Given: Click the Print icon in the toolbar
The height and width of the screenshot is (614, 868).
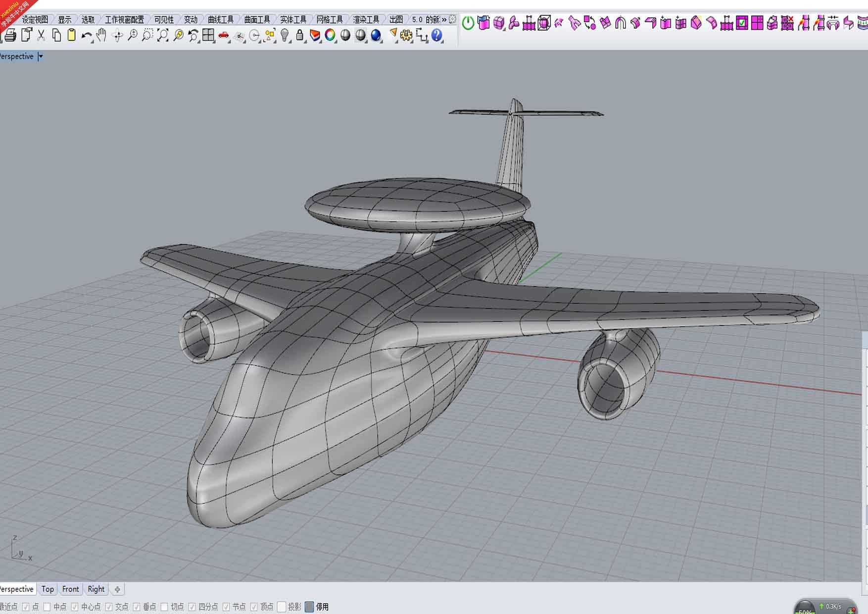Looking at the screenshot, I should point(10,35).
